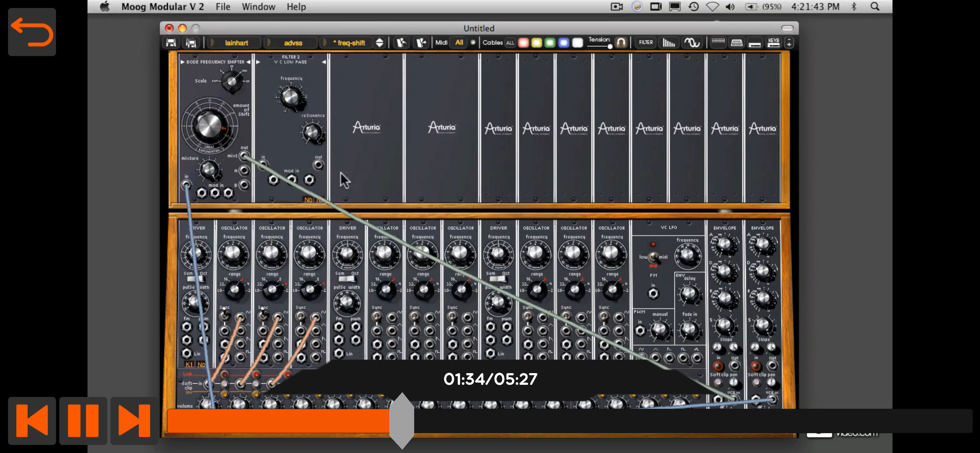
Task: Click the Import preset icon
Action: click(x=401, y=43)
